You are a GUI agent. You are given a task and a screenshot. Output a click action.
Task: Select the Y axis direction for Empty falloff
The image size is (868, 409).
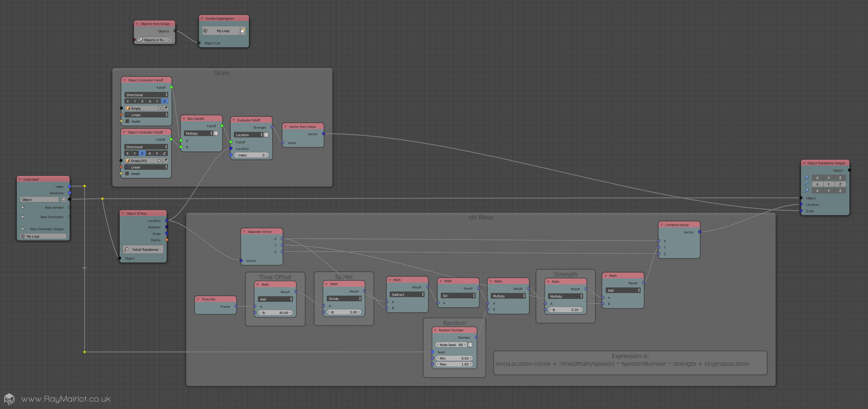pyautogui.click(x=135, y=101)
